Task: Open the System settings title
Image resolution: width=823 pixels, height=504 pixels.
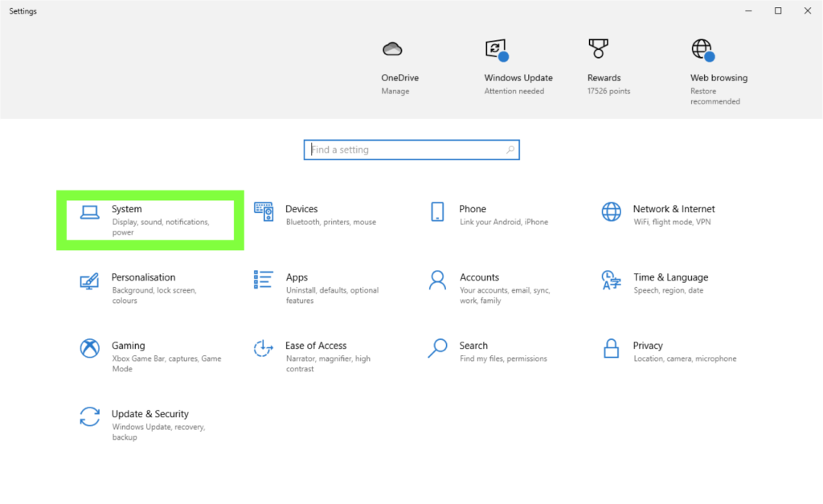Action: click(x=126, y=209)
